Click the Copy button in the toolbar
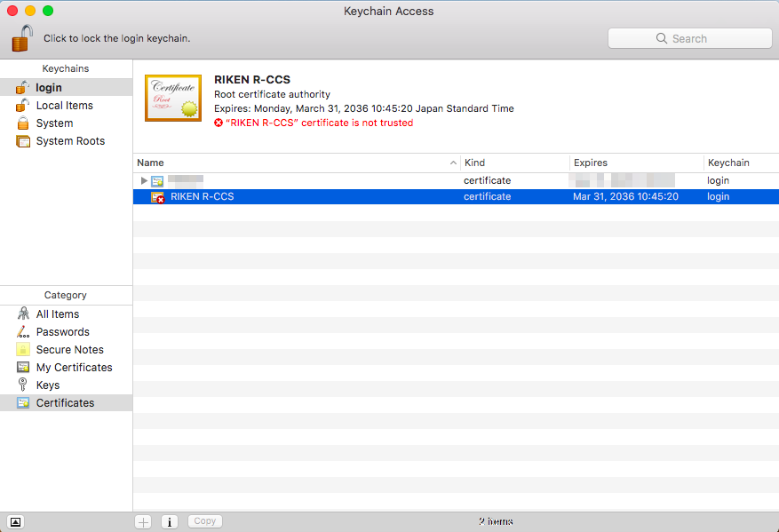The image size is (779, 532). 204,521
